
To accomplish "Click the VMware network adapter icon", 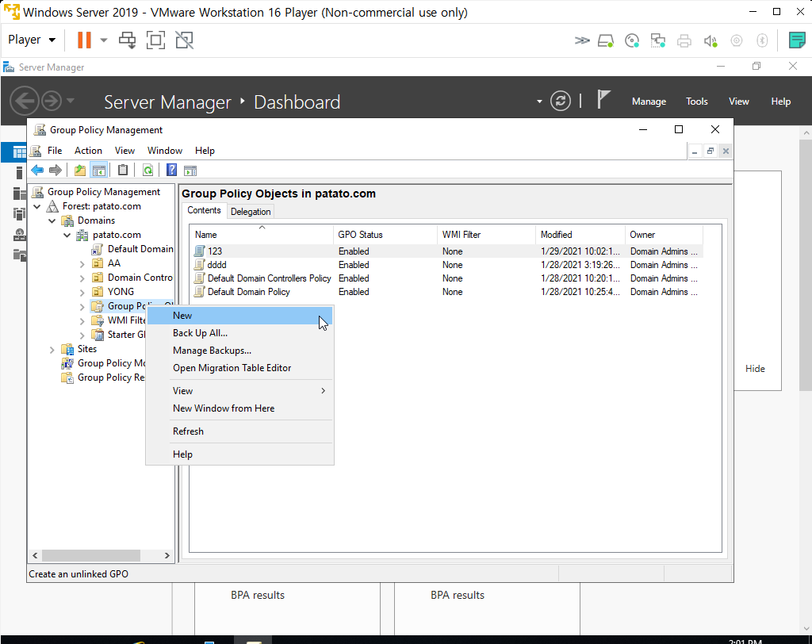I will coord(657,40).
